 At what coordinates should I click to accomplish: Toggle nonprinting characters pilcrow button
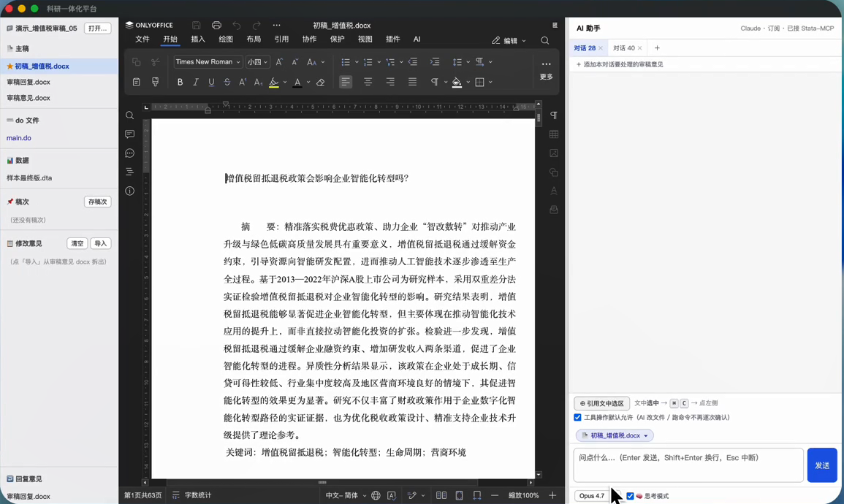[434, 83]
